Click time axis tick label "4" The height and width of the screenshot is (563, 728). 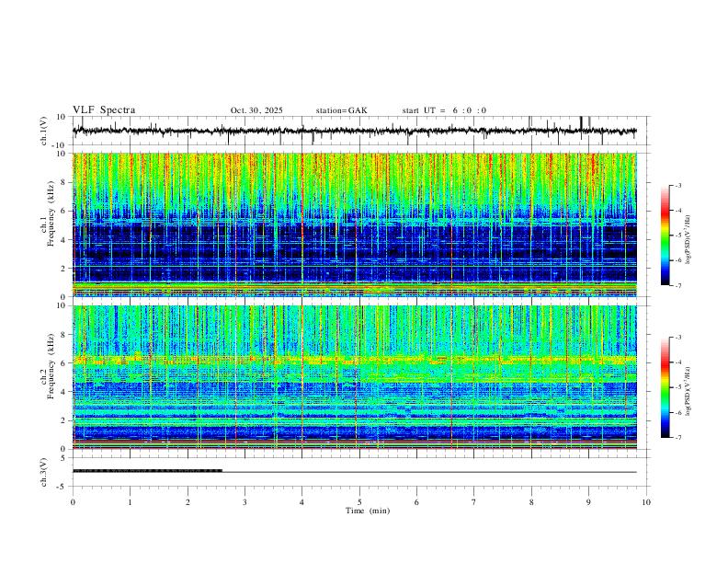pyautogui.click(x=302, y=502)
